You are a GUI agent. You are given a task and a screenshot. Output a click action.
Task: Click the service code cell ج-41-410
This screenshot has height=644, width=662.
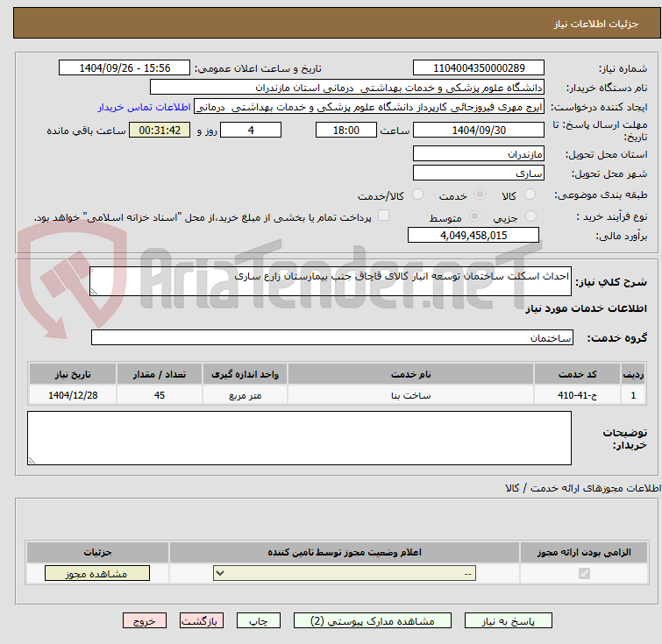coord(577,395)
